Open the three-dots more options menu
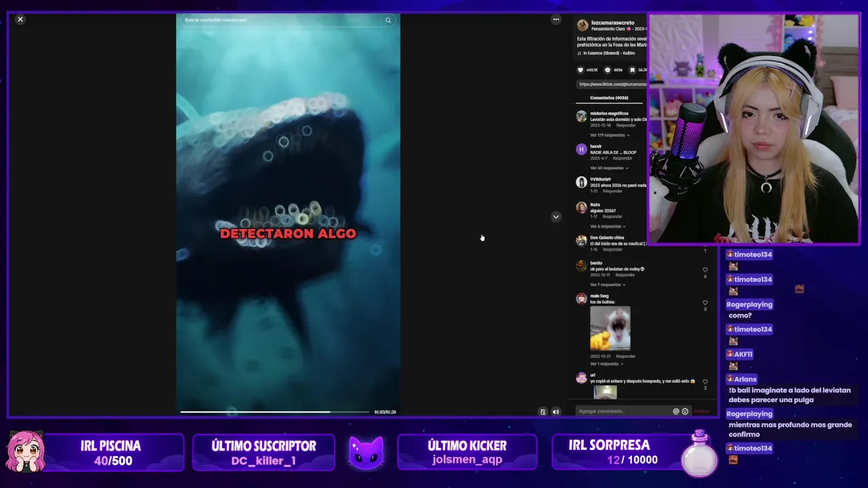 pyautogui.click(x=556, y=20)
